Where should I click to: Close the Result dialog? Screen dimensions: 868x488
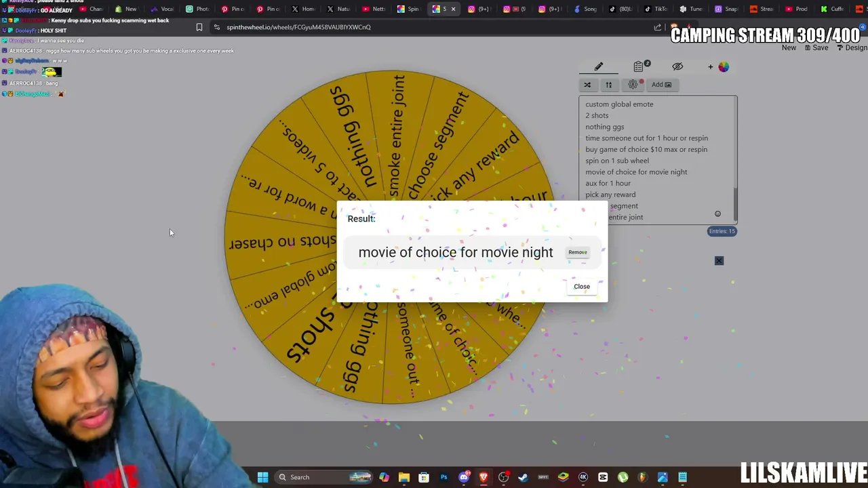click(x=582, y=286)
